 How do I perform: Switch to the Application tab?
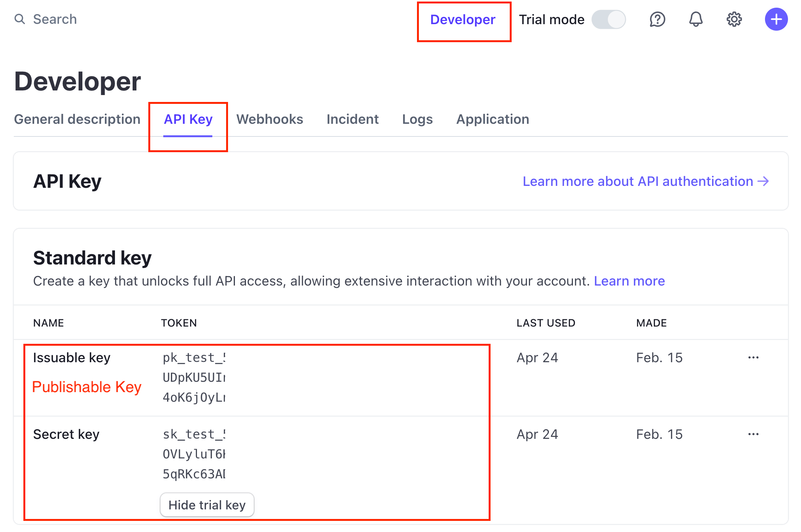coord(492,119)
